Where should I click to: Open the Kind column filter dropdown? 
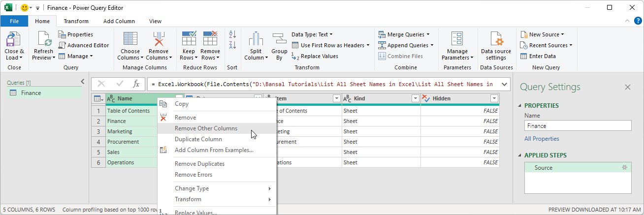coord(416,98)
